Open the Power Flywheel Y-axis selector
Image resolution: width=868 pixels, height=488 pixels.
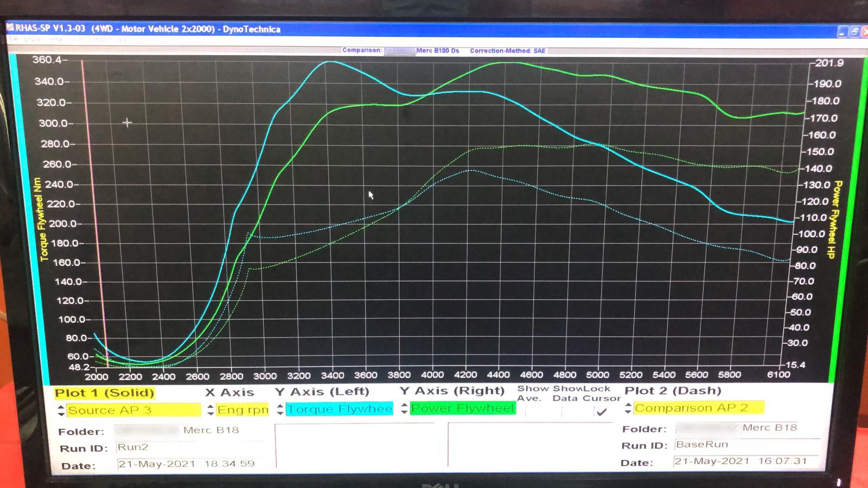point(462,408)
